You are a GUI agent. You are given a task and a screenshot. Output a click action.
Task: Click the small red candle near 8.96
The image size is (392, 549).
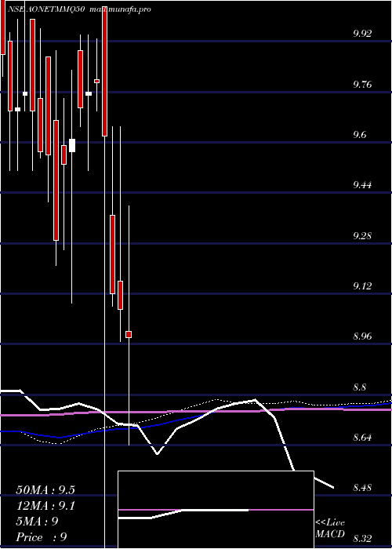[x=129, y=334]
